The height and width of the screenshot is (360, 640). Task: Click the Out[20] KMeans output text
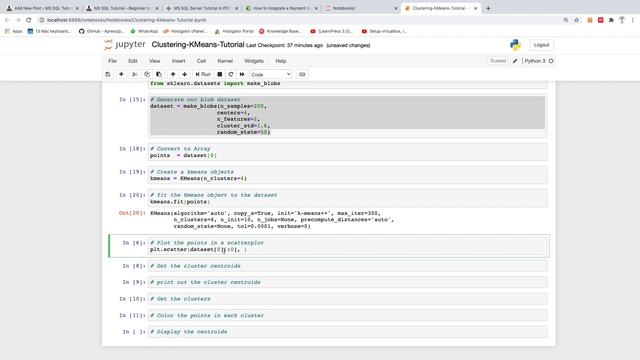pyautogui.click(x=272, y=220)
